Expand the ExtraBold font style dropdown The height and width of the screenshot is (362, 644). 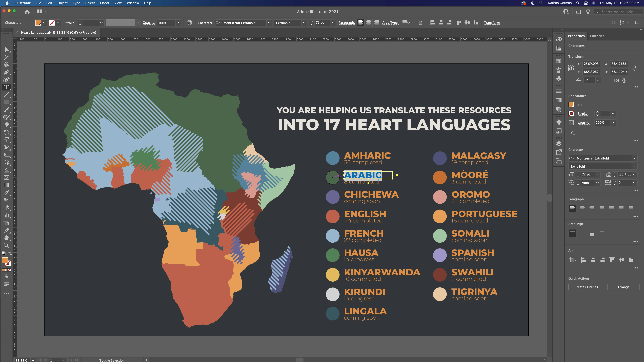[x=634, y=167]
